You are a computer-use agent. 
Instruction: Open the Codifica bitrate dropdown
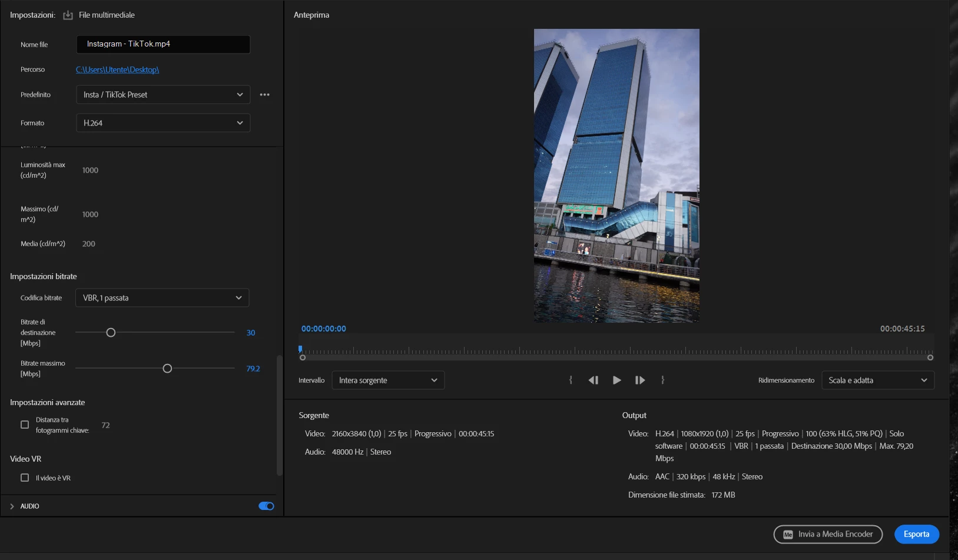(x=162, y=298)
